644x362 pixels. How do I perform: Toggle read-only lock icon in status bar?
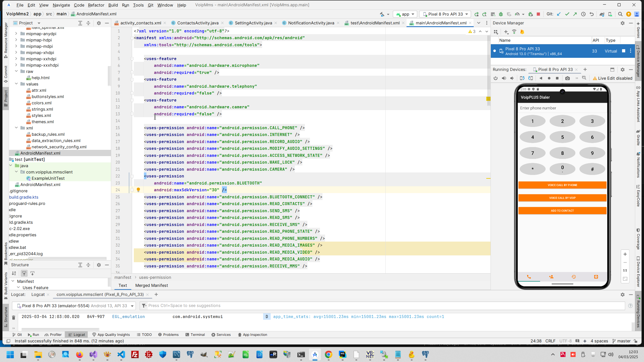636,341
